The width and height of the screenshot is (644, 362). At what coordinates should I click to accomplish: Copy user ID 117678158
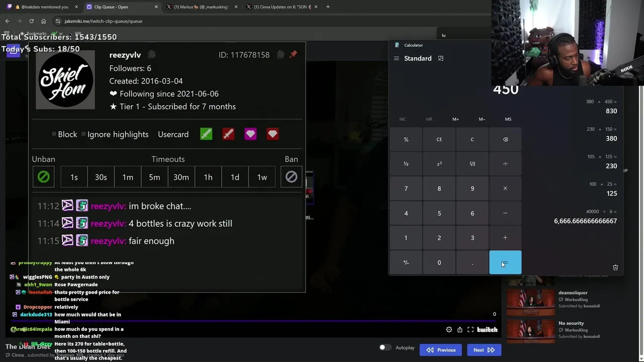click(280, 54)
